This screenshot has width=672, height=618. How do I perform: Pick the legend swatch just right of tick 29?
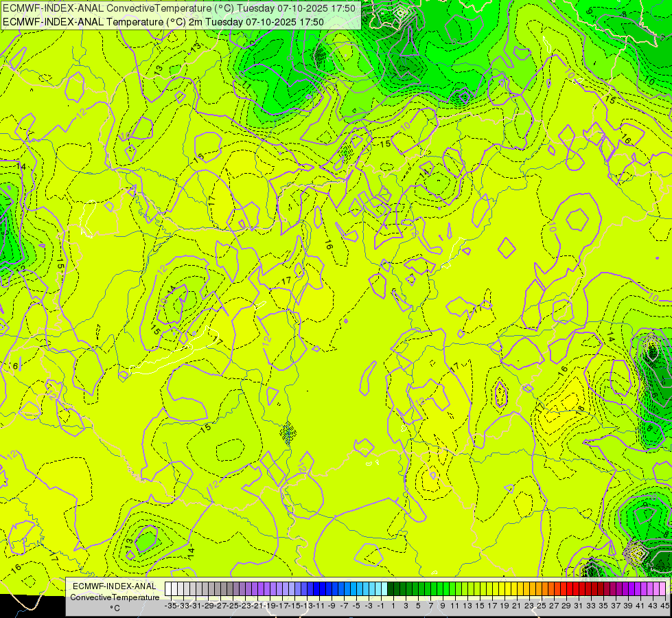tap(570, 589)
